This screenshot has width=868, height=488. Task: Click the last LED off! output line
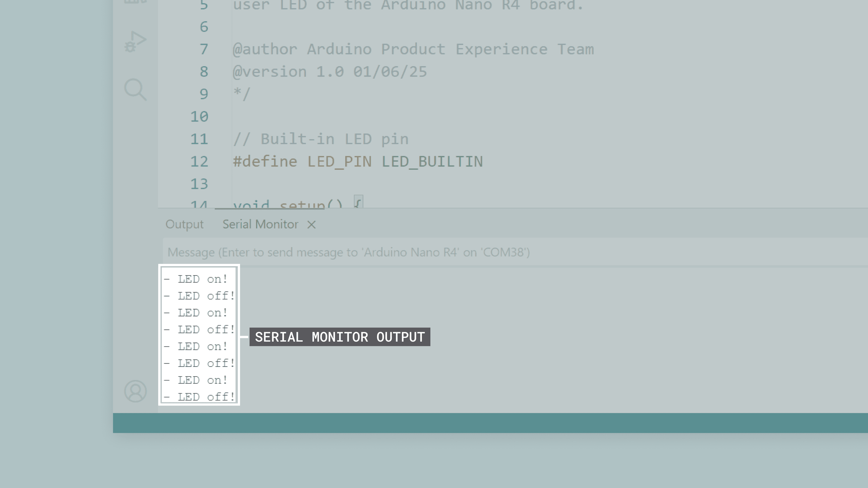199,397
